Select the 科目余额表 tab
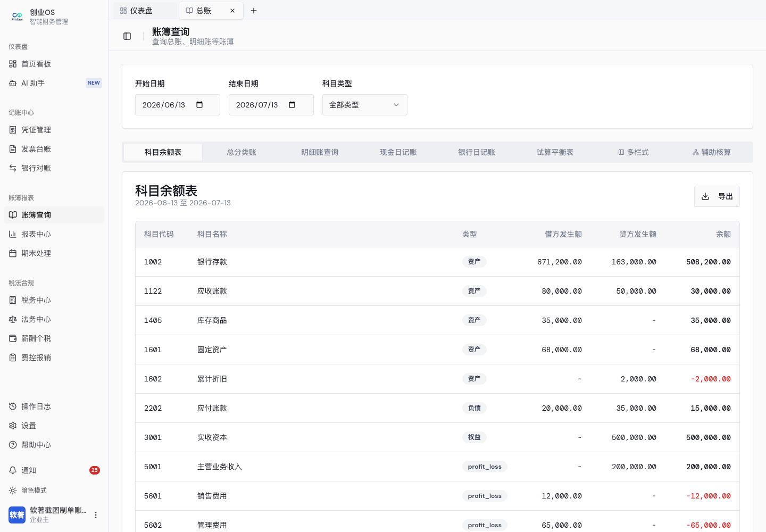Viewport: 766px width, 532px height. click(163, 152)
